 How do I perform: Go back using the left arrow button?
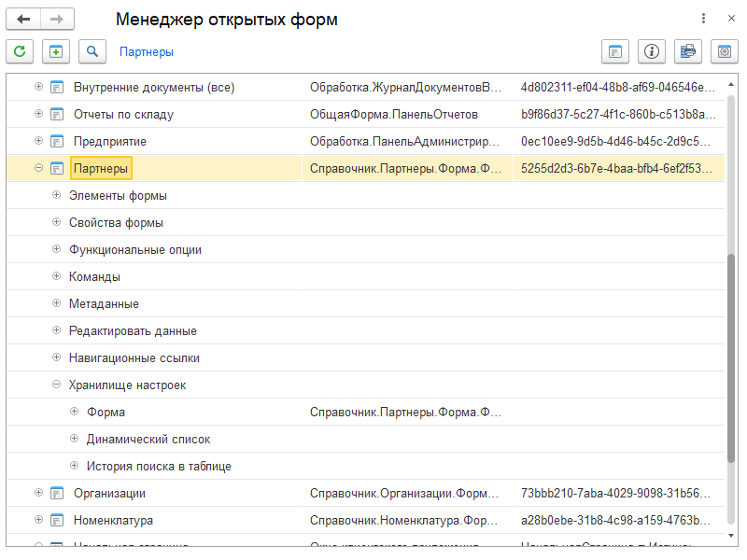pyautogui.click(x=23, y=19)
